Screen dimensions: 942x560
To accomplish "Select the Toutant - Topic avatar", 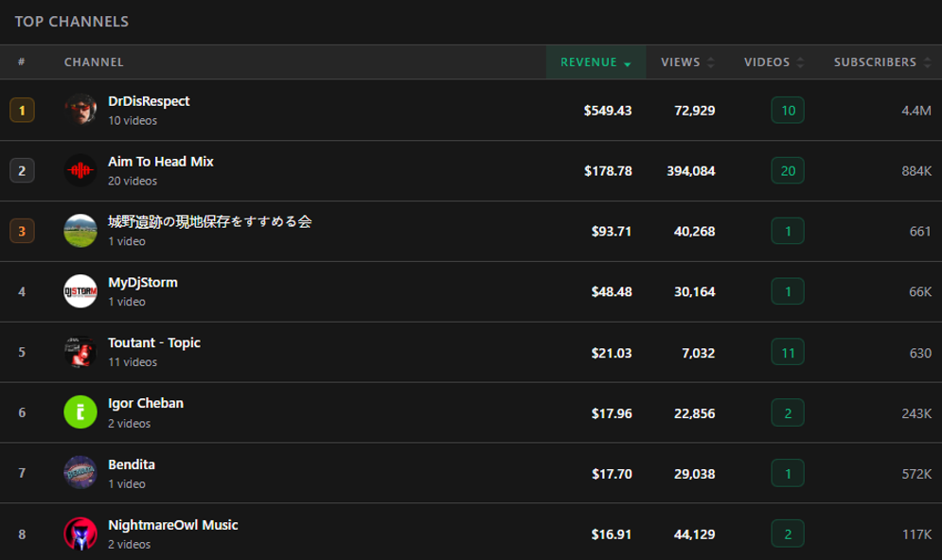I will [x=80, y=352].
